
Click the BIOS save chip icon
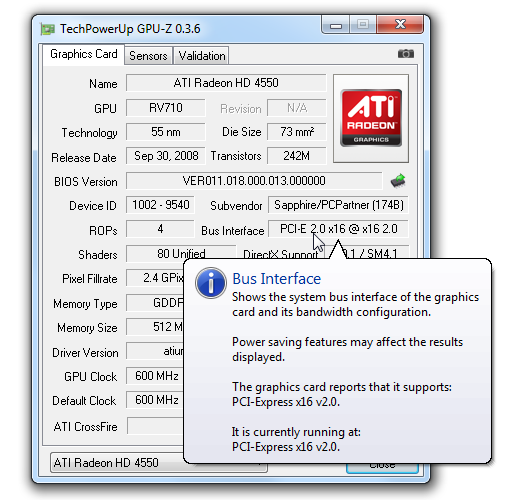[398, 181]
